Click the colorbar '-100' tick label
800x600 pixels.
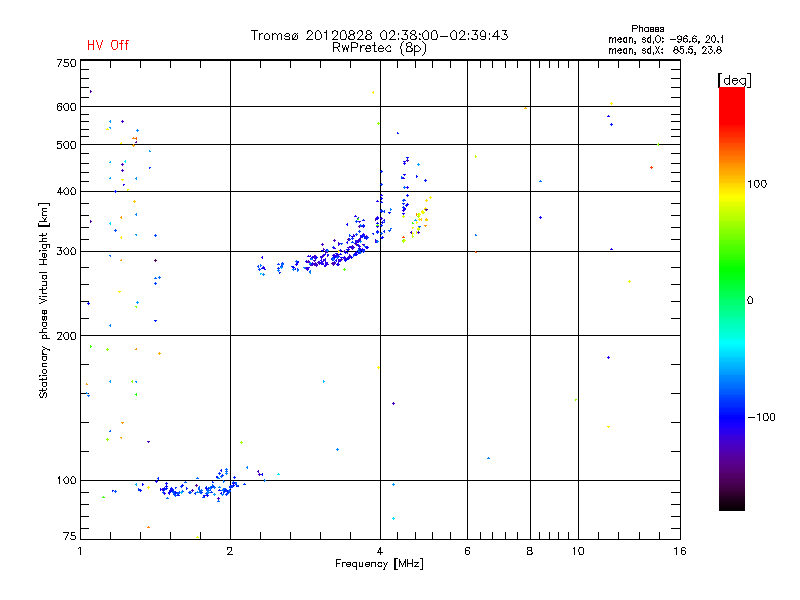point(761,417)
